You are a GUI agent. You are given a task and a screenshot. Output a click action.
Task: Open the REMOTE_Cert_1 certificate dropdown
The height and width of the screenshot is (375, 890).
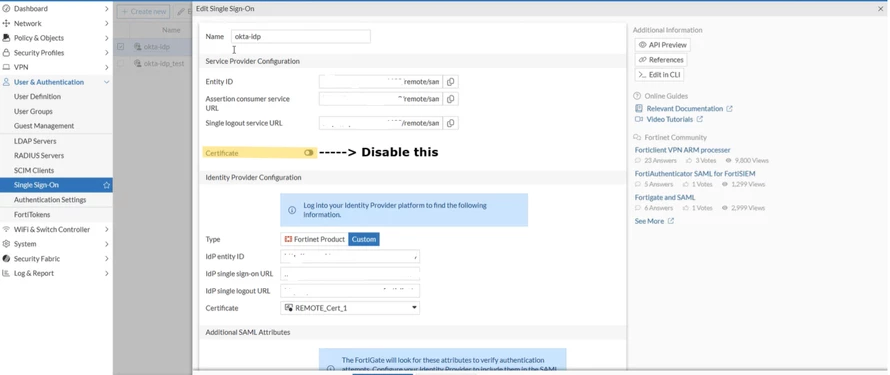pyautogui.click(x=350, y=308)
